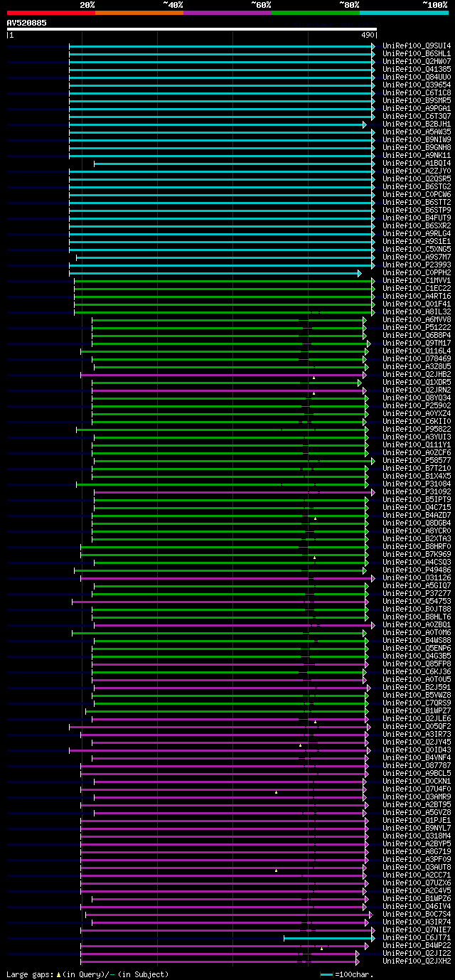Select the UniRef100_A9PGA1 label

pos(417,108)
